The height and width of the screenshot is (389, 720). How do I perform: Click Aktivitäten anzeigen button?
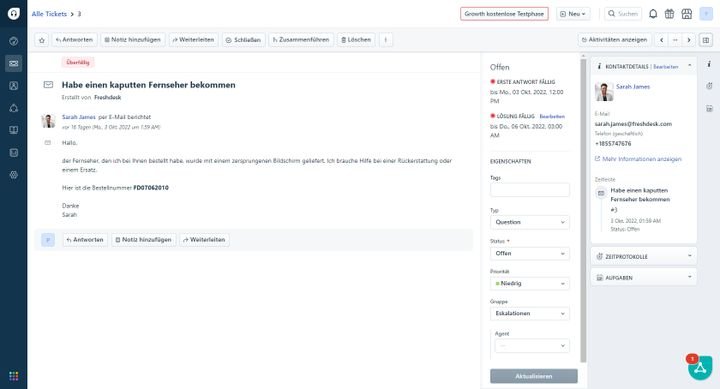[x=614, y=40]
